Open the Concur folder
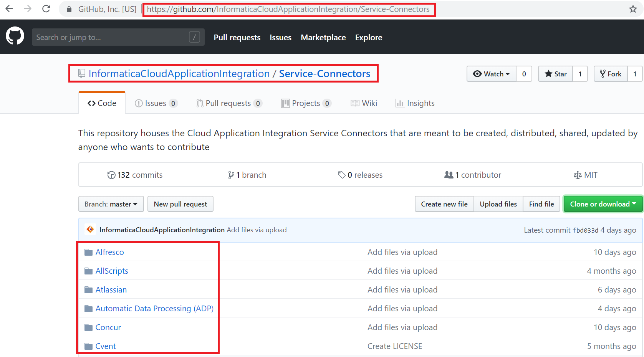Screen dimensions: 644x357 tap(108, 327)
